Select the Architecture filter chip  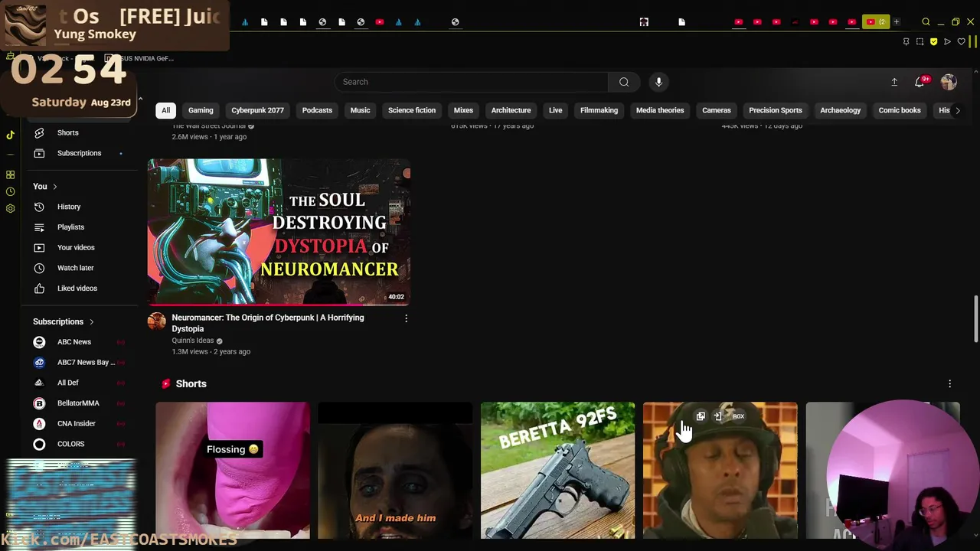pos(511,110)
